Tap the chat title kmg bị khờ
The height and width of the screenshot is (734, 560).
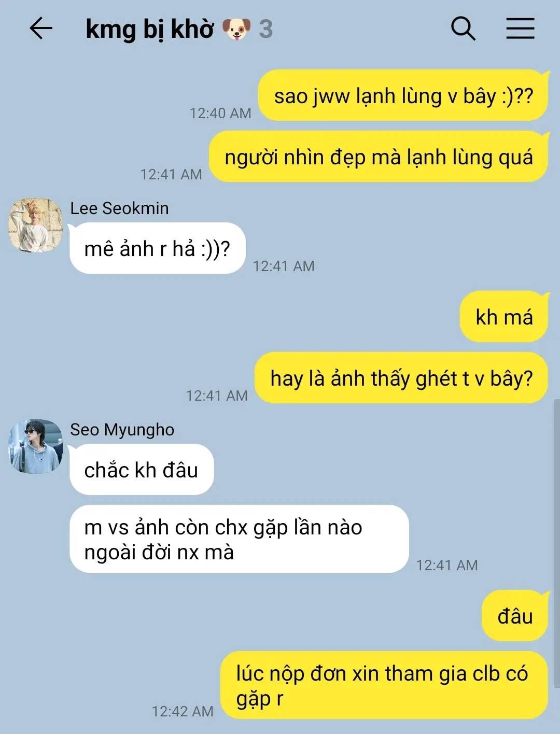point(149,30)
